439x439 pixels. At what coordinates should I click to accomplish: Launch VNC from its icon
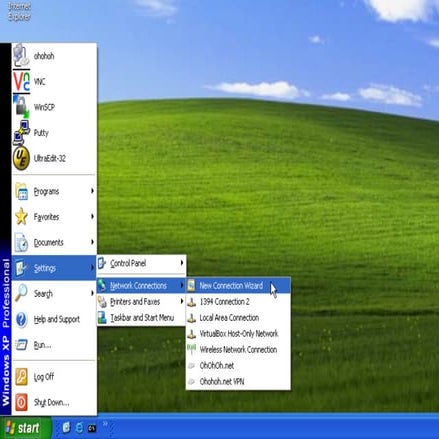[x=21, y=81]
